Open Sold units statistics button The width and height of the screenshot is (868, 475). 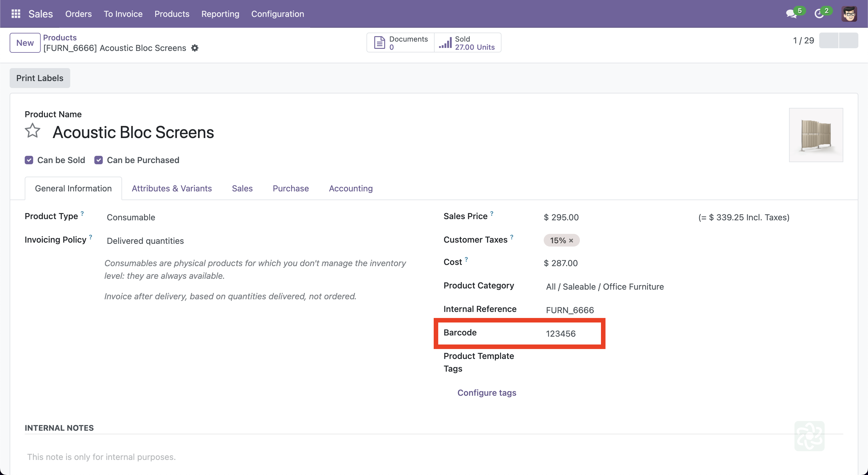[x=467, y=43]
